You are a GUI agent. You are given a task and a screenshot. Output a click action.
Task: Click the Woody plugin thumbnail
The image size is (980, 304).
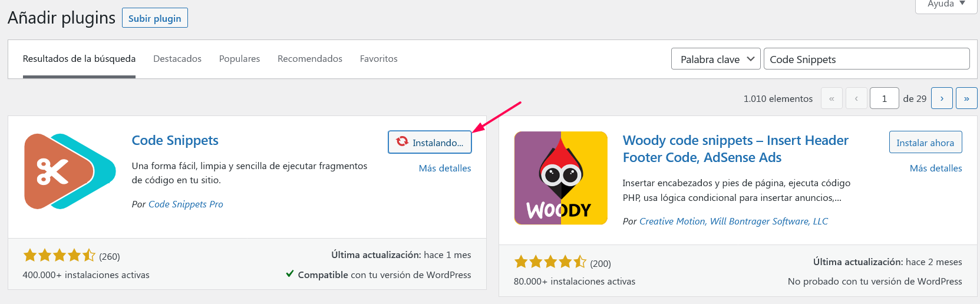click(561, 178)
